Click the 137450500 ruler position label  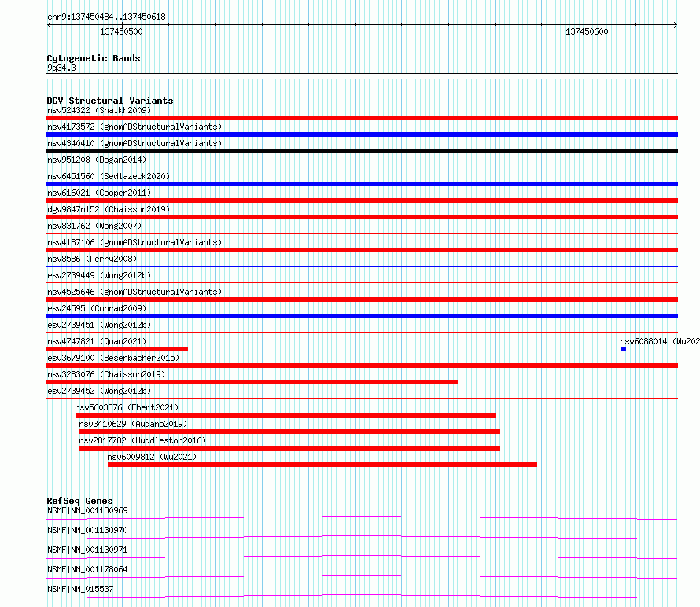point(121,31)
